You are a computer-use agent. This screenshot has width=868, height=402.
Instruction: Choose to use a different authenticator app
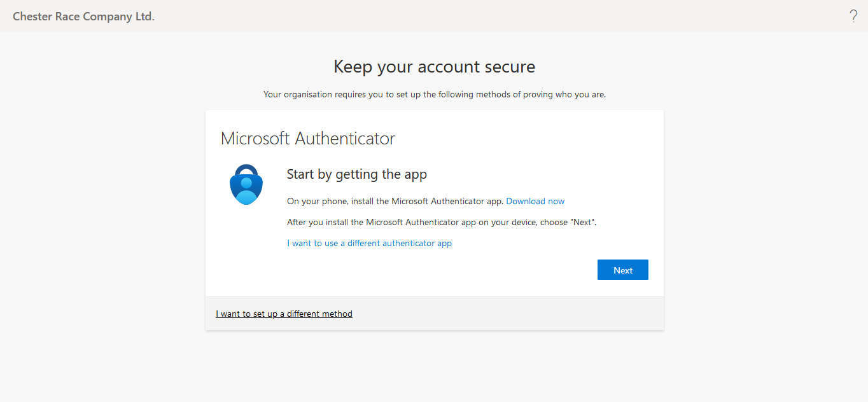pos(369,244)
